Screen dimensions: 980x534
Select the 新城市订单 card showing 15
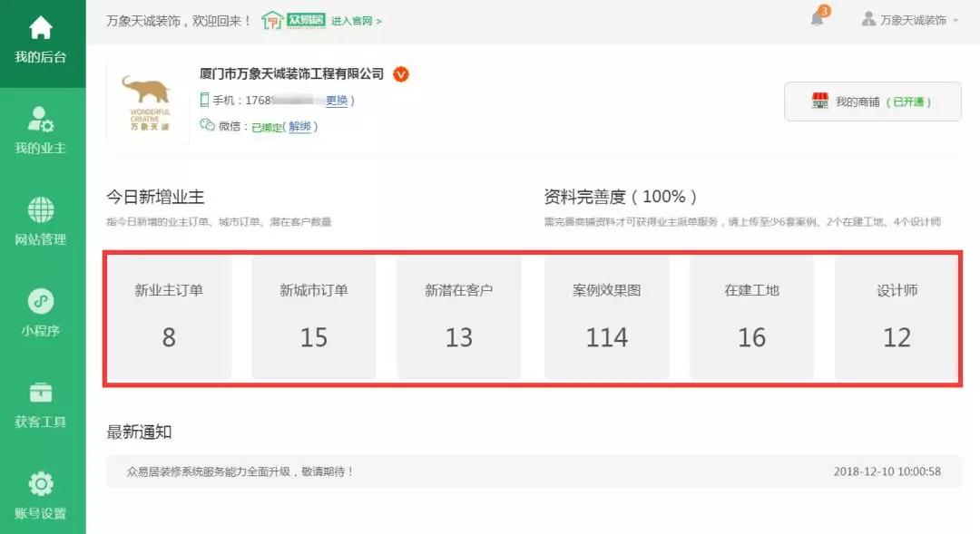(x=314, y=317)
